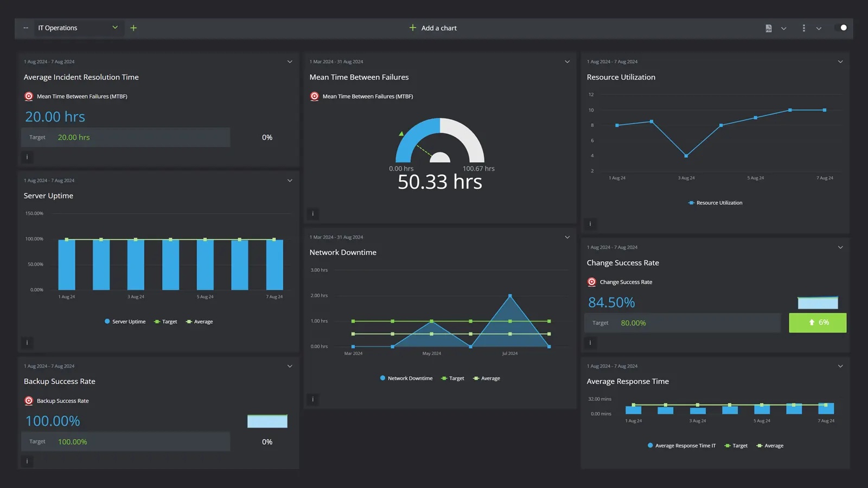Click the green plus to add a dashboard

coord(133,28)
